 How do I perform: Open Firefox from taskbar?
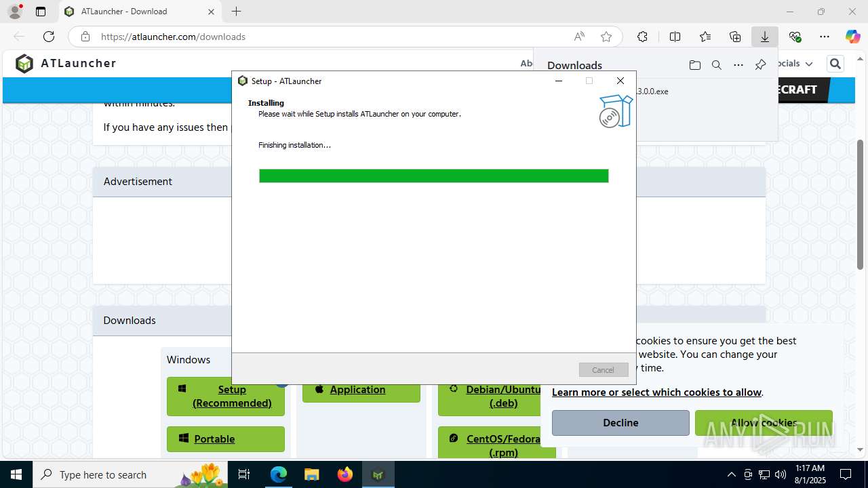pyautogui.click(x=345, y=474)
